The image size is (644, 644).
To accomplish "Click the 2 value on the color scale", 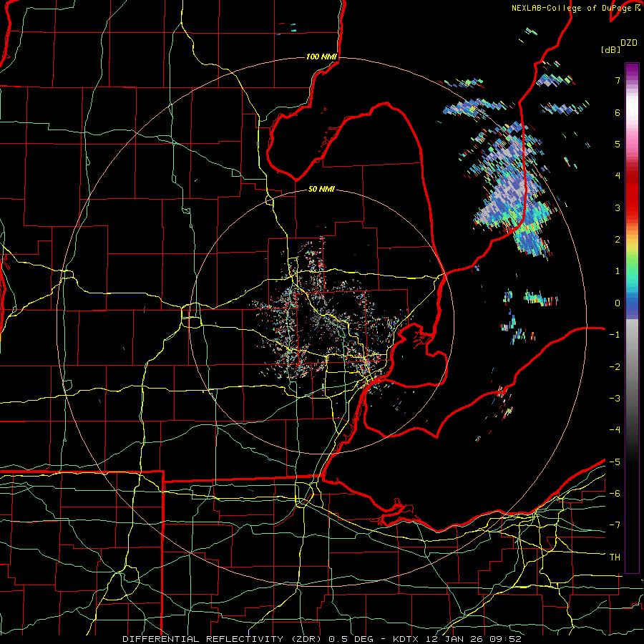I will (x=618, y=240).
